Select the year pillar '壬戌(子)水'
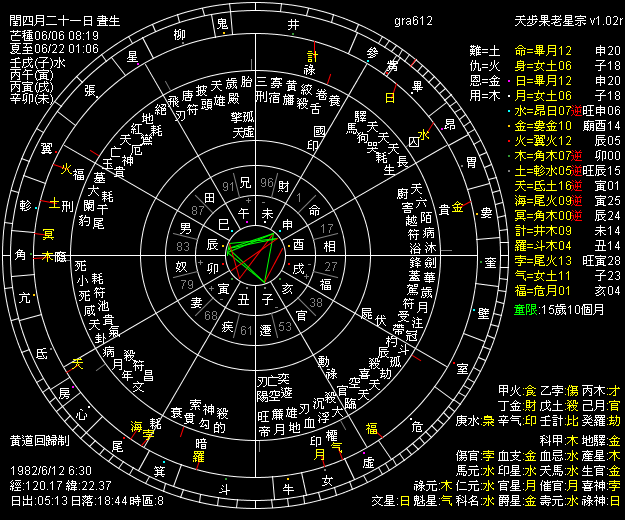Image resolution: width=625 pixels, height=520 pixels. coord(38,63)
